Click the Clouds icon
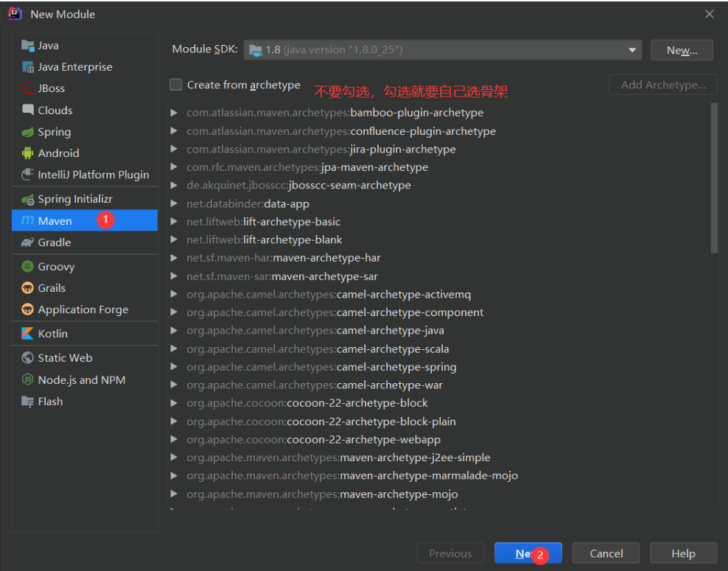Viewport: 728px width, 571px height. [28, 110]
